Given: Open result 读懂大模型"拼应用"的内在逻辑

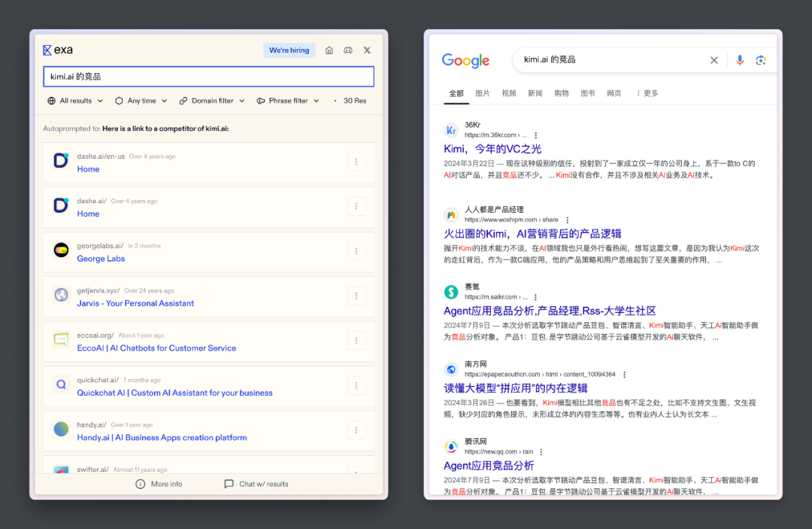Looking at the screenshot, I should (515, 388).
